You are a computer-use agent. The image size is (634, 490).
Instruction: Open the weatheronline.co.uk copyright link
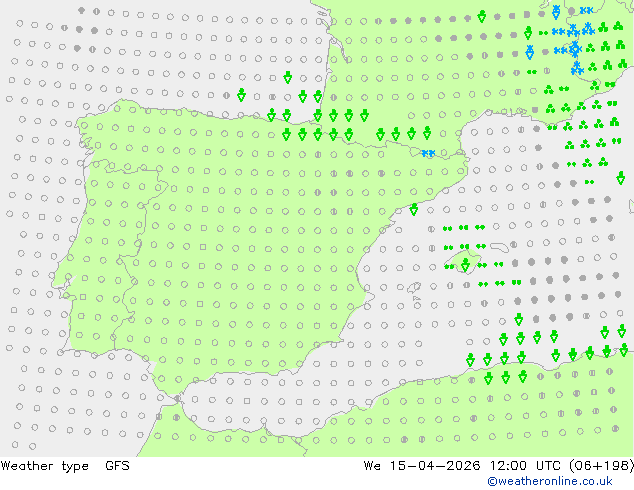pos(550,481)
